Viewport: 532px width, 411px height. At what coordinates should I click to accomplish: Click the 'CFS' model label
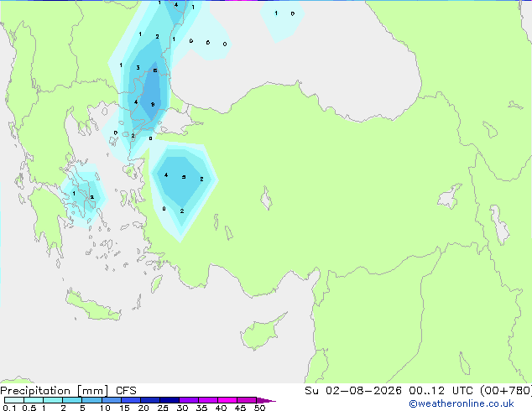126,391
